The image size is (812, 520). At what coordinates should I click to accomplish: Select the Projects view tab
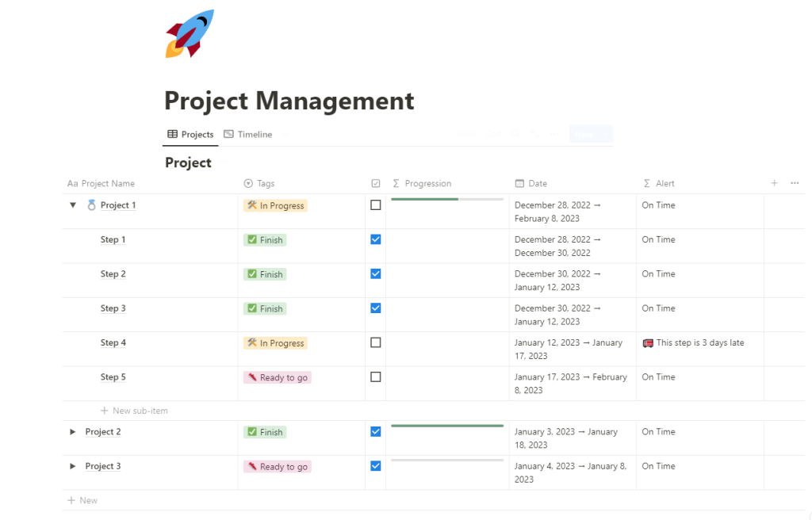coord(190,135)
